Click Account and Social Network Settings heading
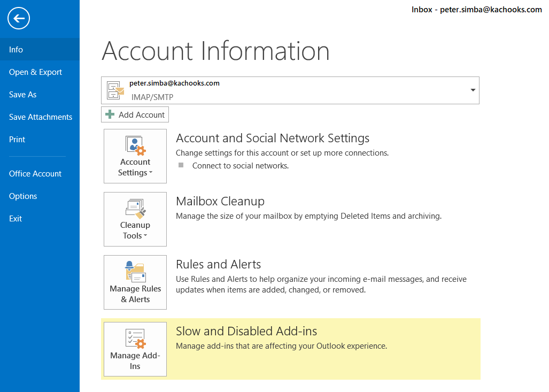 (273, 138)
